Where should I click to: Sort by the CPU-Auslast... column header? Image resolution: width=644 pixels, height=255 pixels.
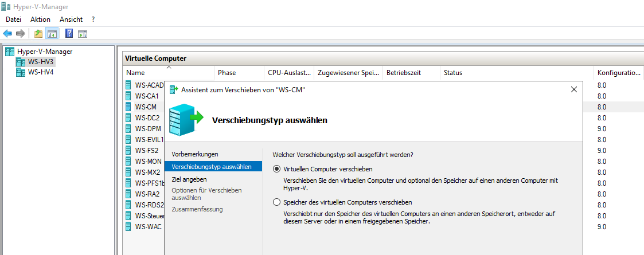[x=288, y=73]
